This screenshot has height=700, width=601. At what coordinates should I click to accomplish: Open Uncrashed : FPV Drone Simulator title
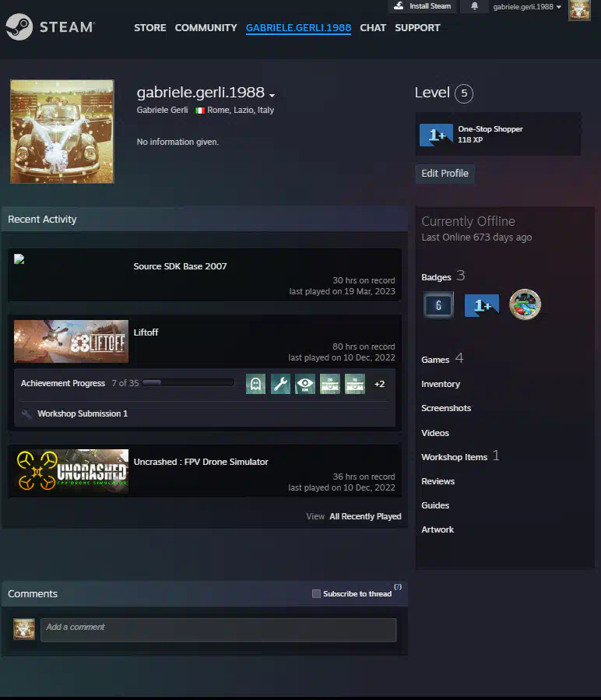[x=201, y=462]
